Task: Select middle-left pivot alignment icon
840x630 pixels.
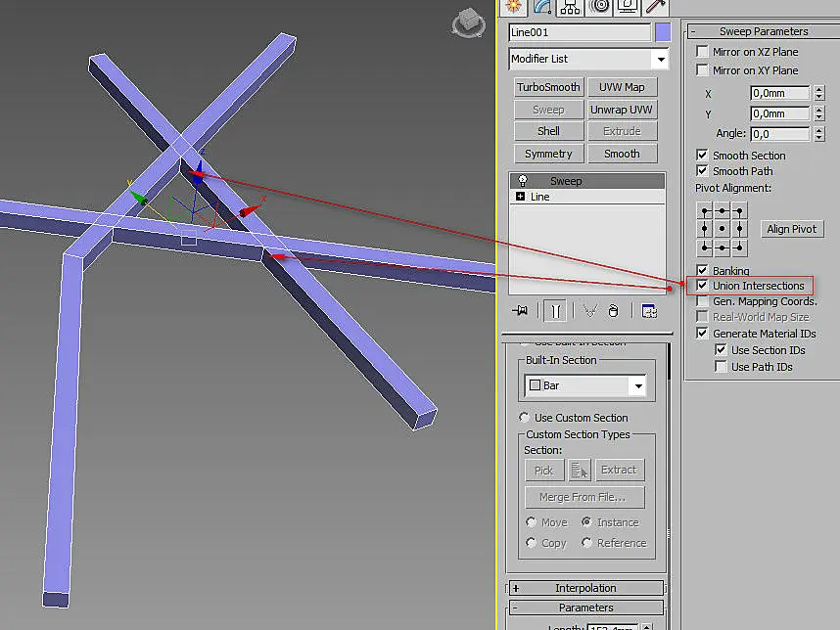Action: [x=705, y=229]
